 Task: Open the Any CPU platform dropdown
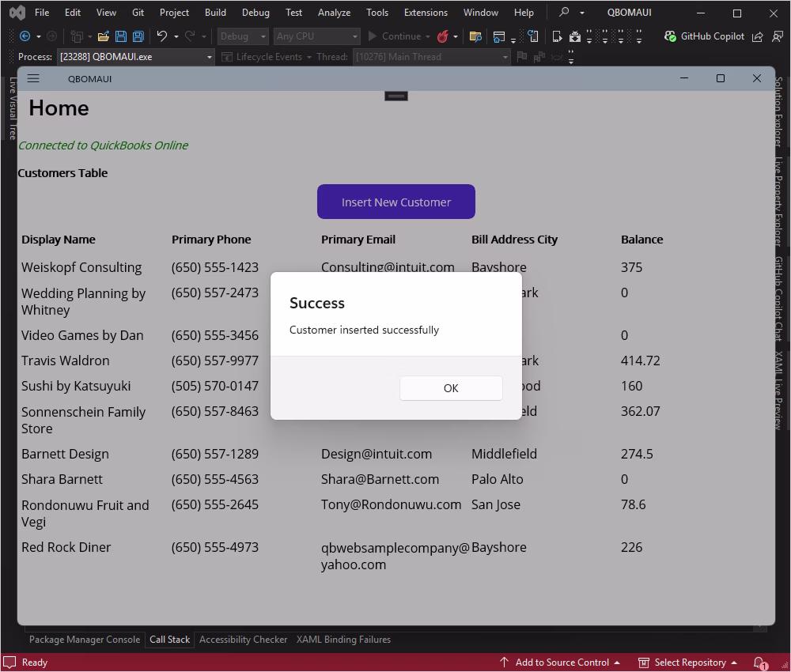[317, 36]
